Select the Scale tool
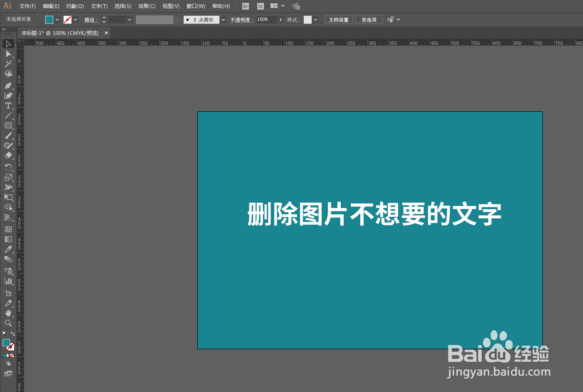This screenshot has width=583, height=392. pyautogui.click(x=8, y=177)
